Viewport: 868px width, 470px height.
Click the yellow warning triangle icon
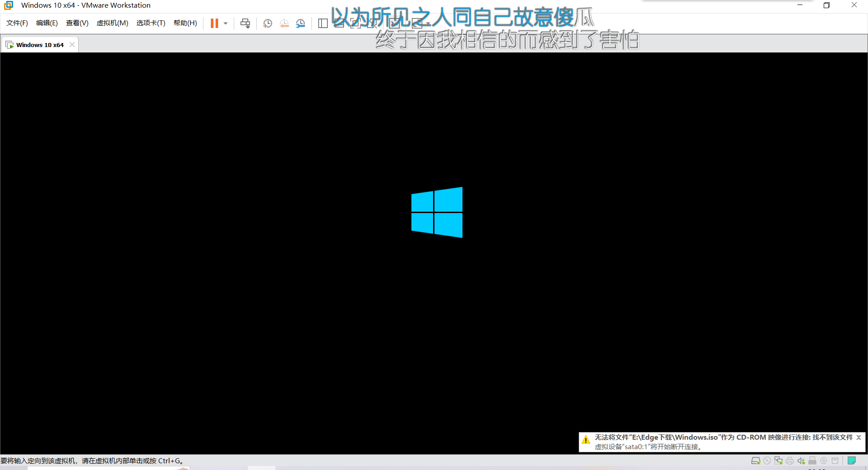(x=586, y=440)
